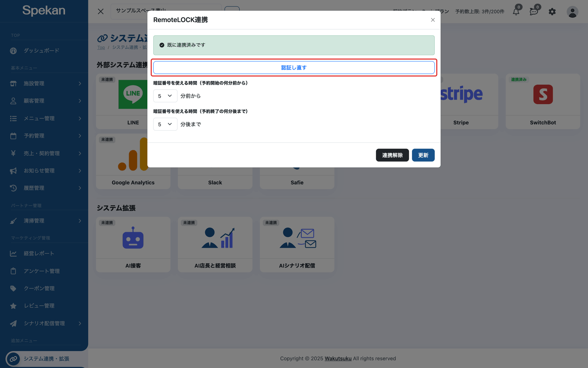Open the user profile avatar
The width and height of the screenshot is (588, 368).
(x=572, y=12)
